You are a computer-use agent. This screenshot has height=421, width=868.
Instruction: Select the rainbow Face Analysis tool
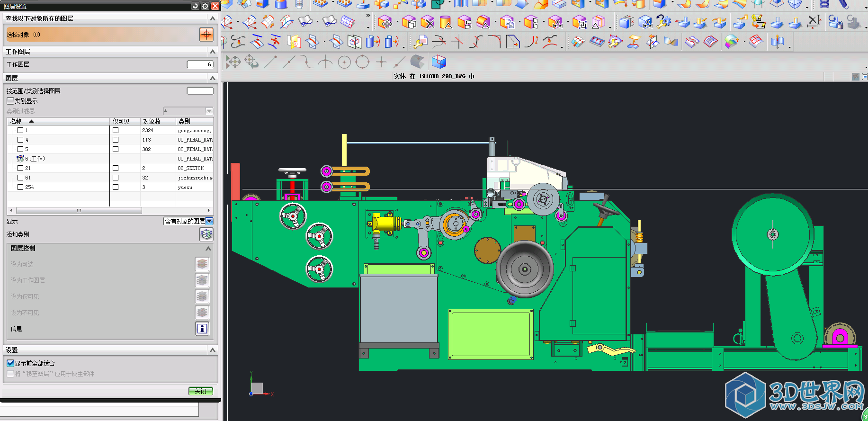click(732, 42)
